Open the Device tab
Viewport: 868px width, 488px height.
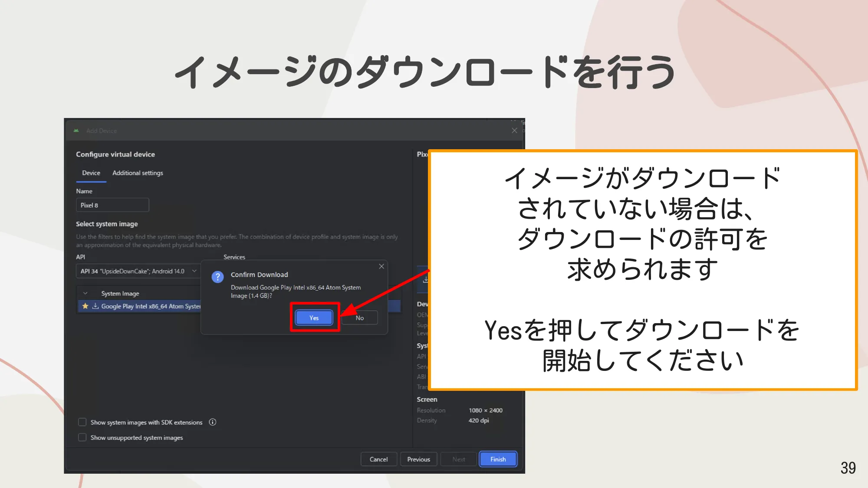pos(91,173)
